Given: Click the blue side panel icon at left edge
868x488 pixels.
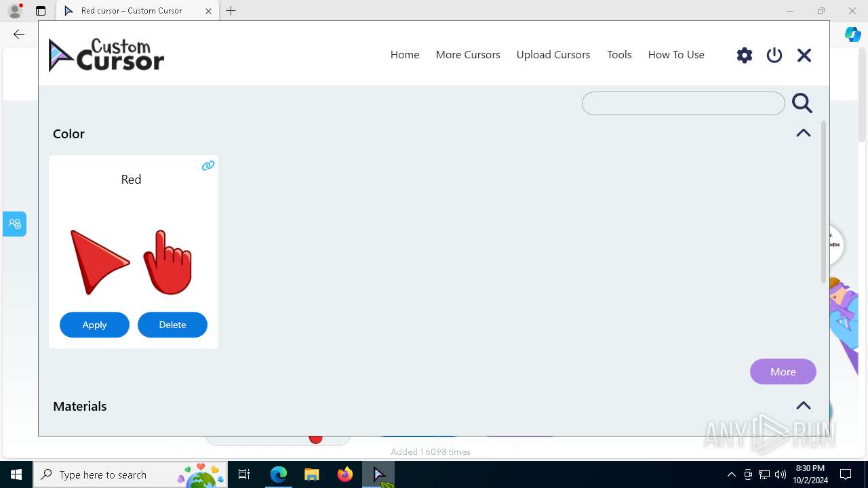Looking at the screenshot, I should 14,224.
